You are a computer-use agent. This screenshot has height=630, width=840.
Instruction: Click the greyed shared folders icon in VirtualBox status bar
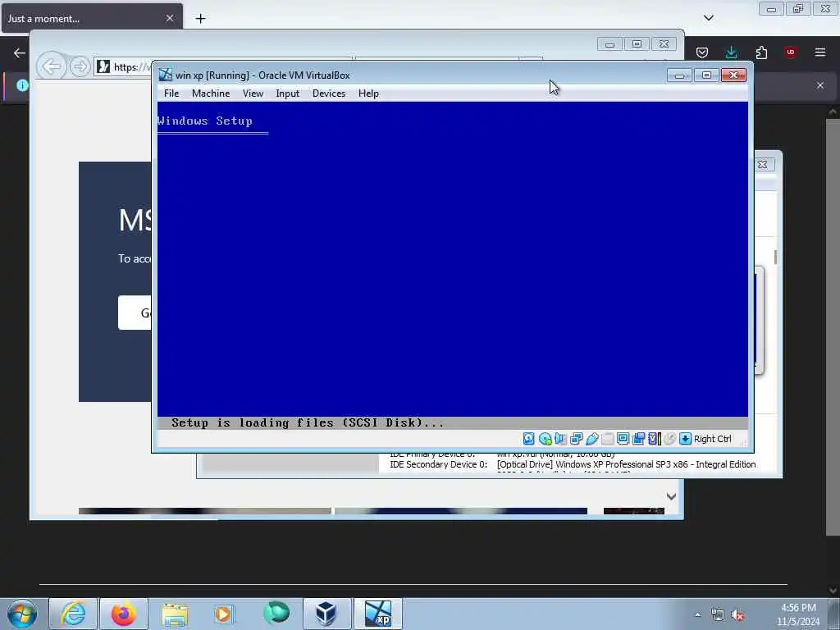pyautogui.click(x=607, y=439)
